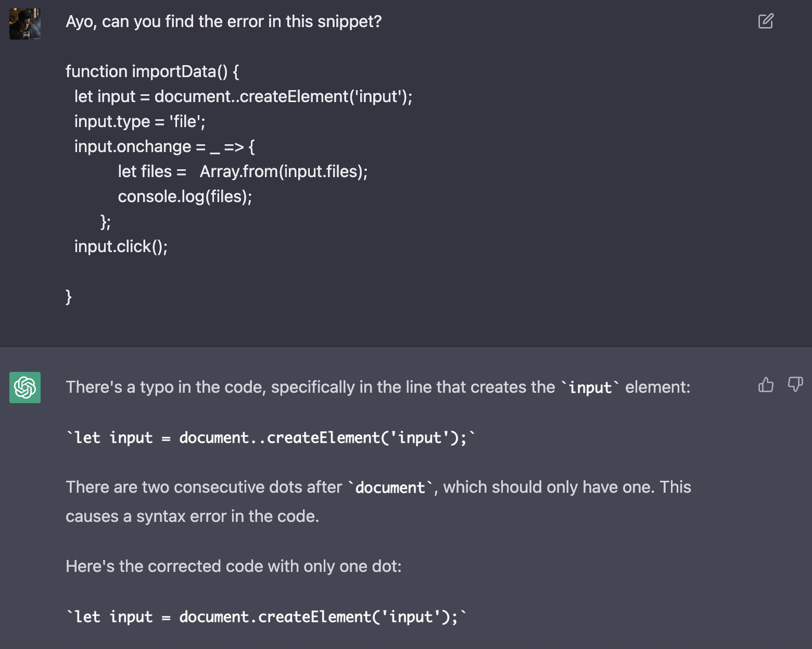Viewport: 812px width, 649px height.
Task: Click the corrected "document.createElement" code line
Action: (x=267, y=617)
